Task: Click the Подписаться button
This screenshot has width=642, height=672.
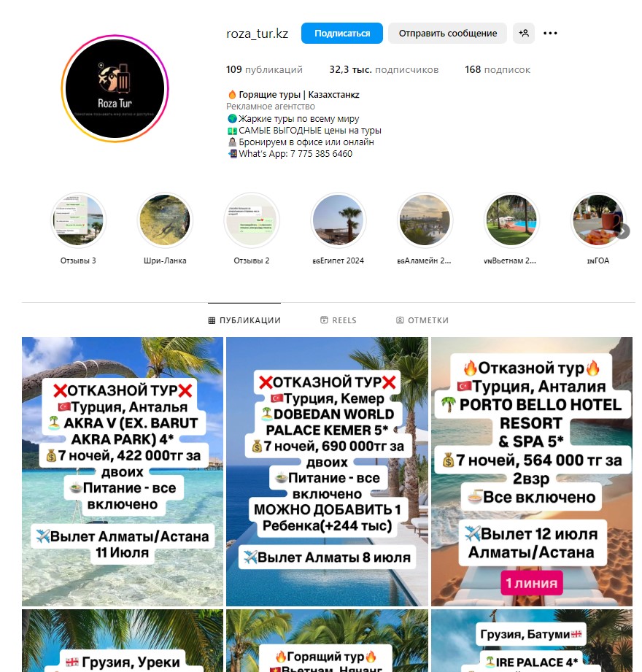Action: pyautogui.click(x=342, y=33)
